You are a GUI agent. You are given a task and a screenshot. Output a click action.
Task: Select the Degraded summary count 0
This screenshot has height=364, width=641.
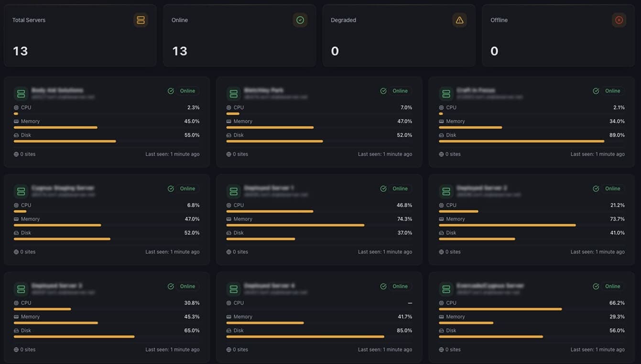335,51
